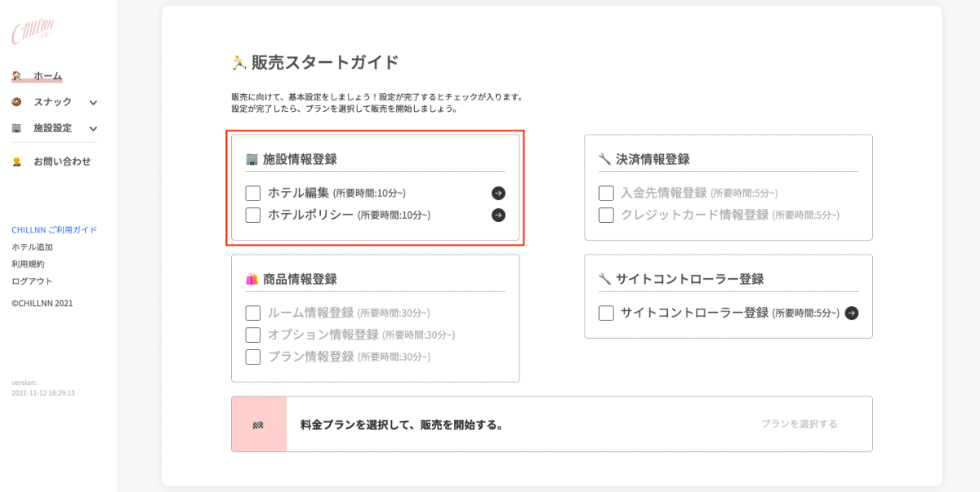Click the ホテル追加 link

click(x=32, y=247)
